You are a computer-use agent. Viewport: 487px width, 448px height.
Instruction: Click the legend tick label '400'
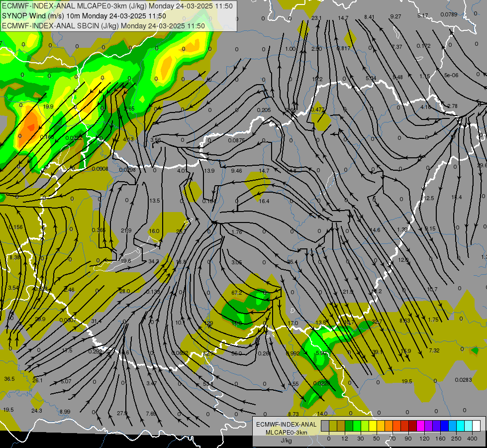point(472,439)
